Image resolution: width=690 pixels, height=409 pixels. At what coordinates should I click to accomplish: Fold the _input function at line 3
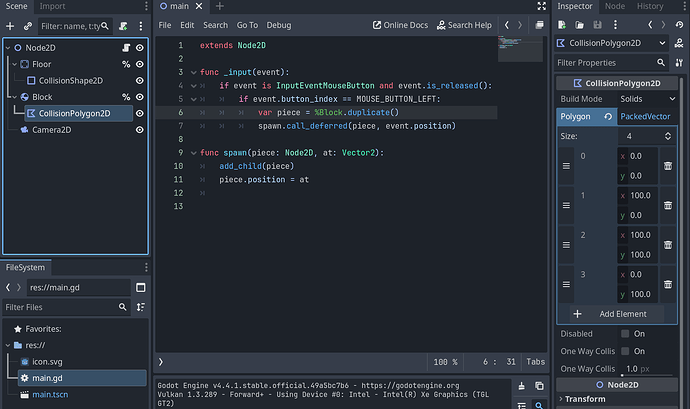(193, 72)
